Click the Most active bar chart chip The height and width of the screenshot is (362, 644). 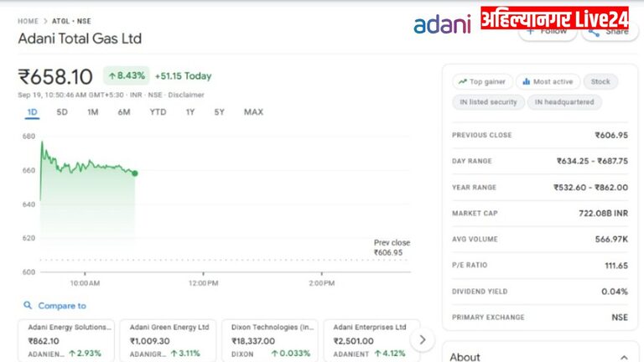pyautogui.click(x=546, y=82)
